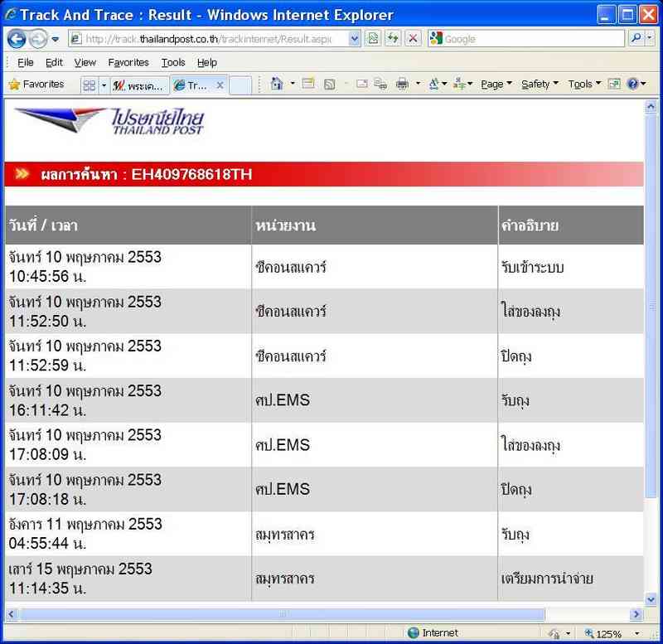Close the active Track And Trace tab

pyautogui.click(x=220, y=85)
